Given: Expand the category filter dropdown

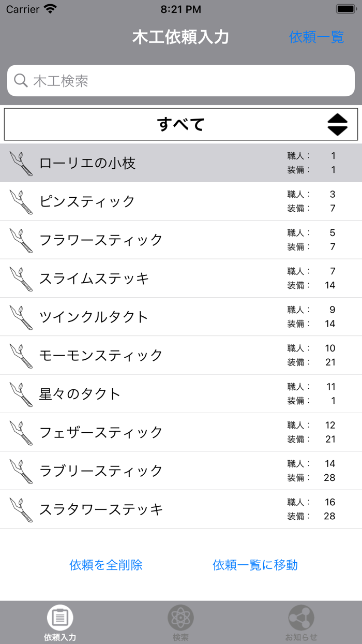Looking at the screenshot, I should 181,124.
